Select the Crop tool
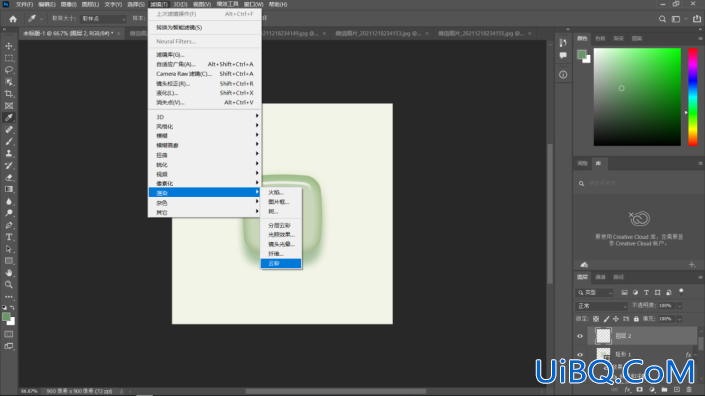The image size is (705, 396). click(9, 94)
